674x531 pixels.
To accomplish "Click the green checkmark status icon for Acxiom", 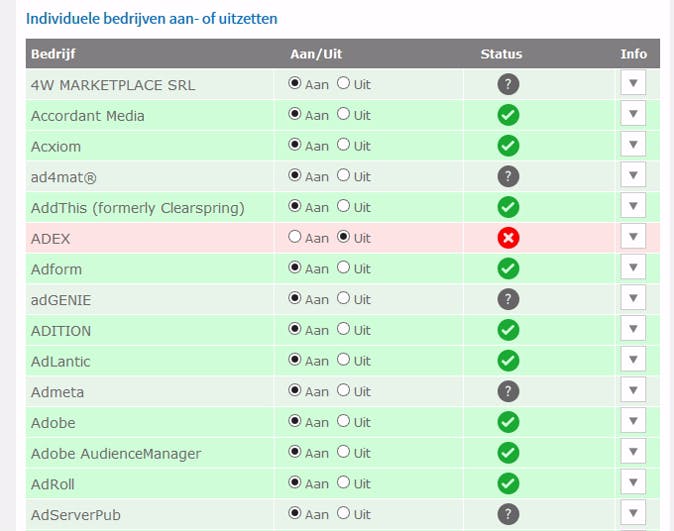I will point(508,146).
